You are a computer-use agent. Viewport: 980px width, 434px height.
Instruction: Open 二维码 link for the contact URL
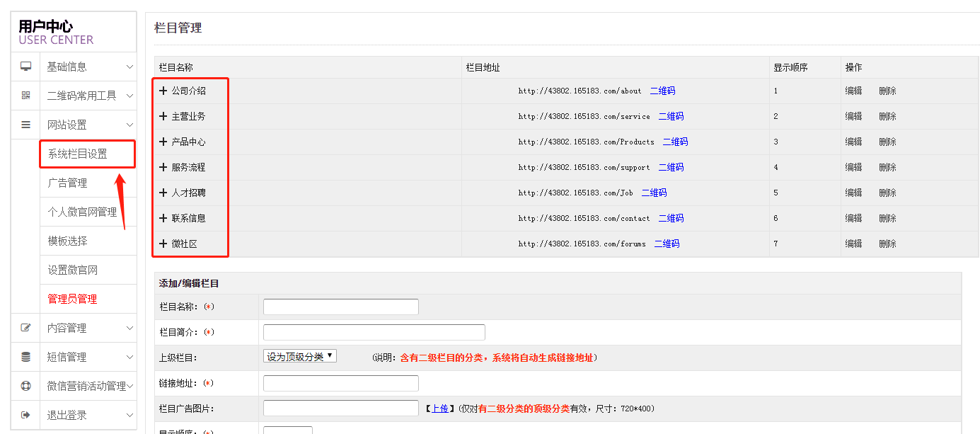(x=671, y=218)
